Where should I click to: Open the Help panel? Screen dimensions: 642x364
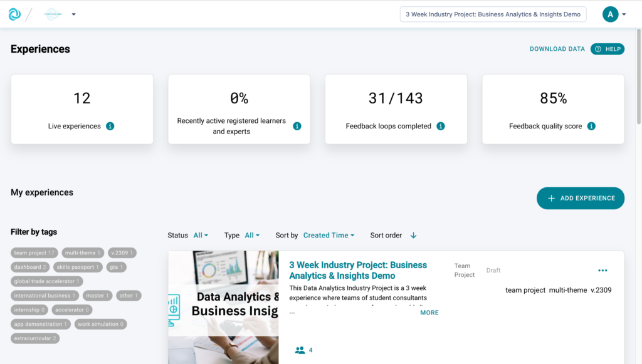607,48
